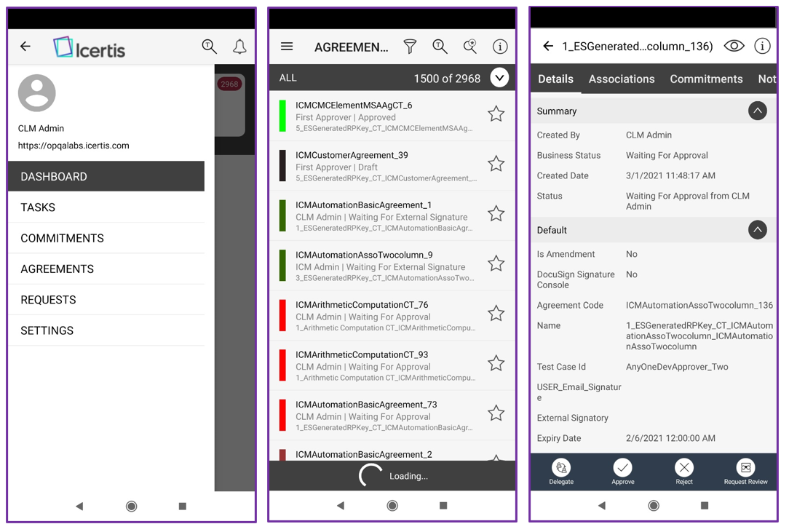Select TASKS in the side menu
Viewport: 789px width, 532px height.
pos(38,207)
